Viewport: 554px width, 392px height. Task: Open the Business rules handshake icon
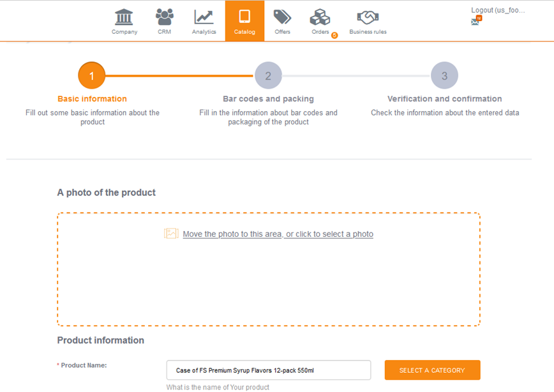point(368,17)
